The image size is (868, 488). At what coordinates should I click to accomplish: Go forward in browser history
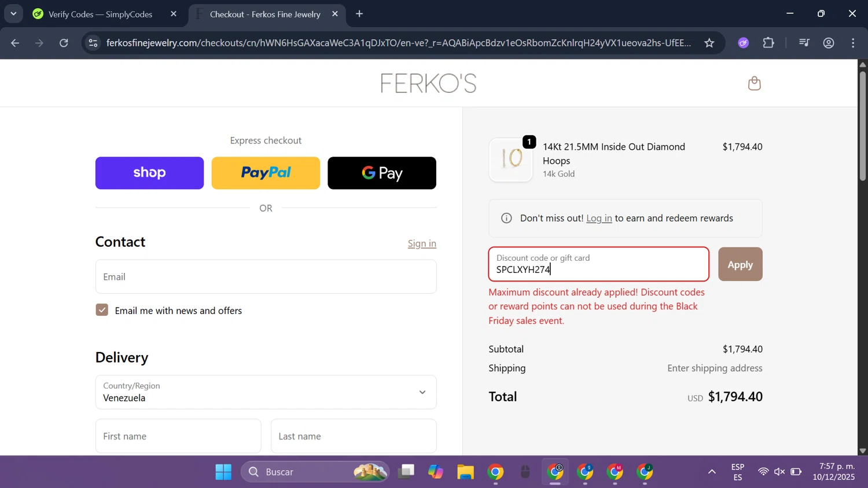39,43
